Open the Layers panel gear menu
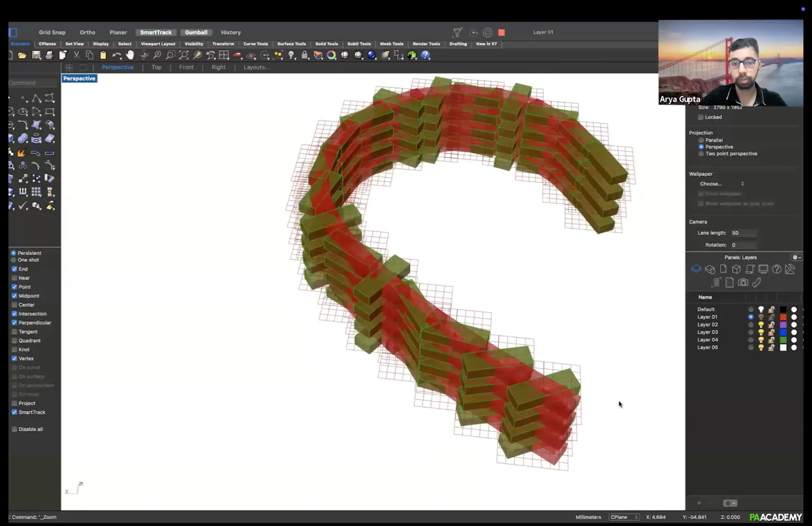This screenshot has height=526, width=812. coord(796,257)
